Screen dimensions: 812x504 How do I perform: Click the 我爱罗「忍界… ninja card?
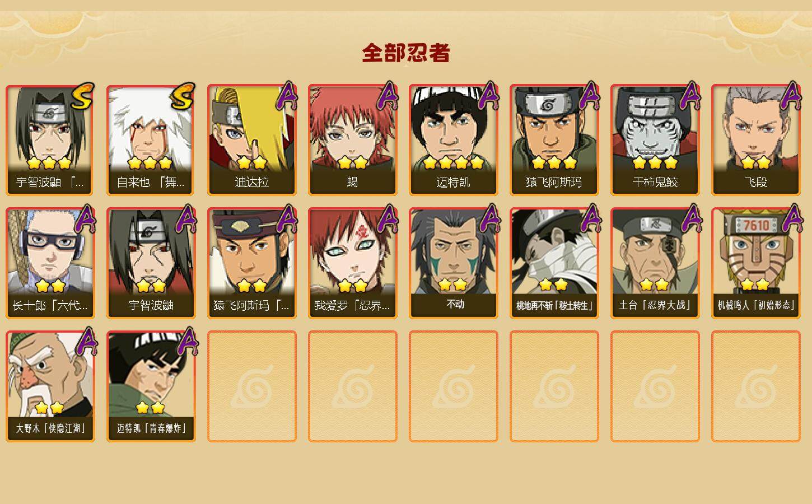tap(353, 263)
